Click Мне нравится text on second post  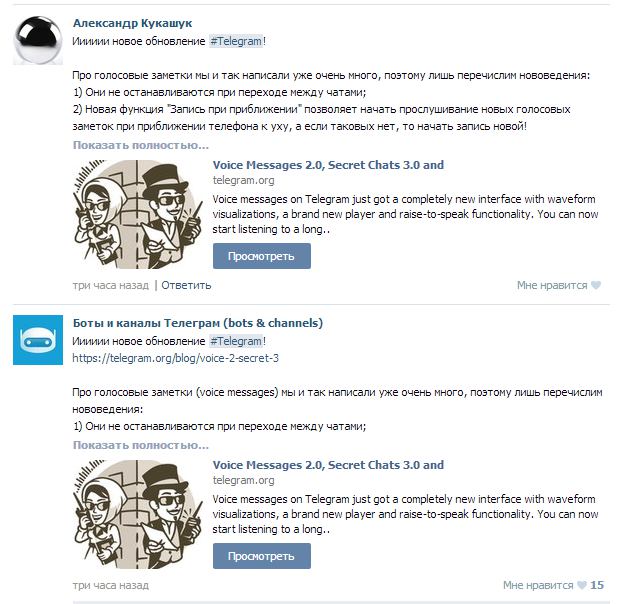pos(538,585)
